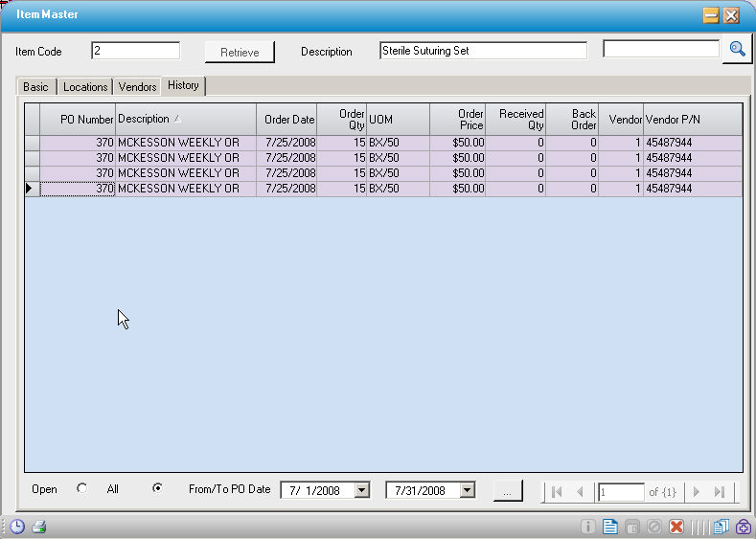Select the All radio button
756x539 pixels.
tap(157, 488)
